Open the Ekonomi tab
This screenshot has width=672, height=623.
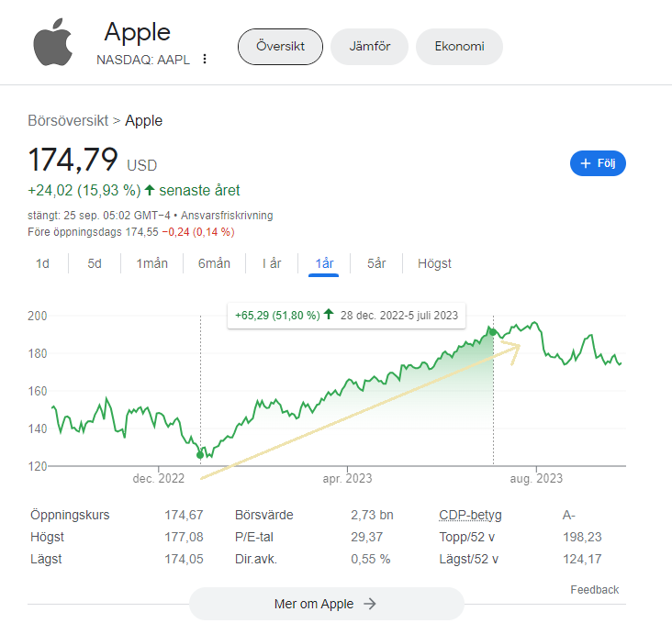click(x=459, y=47)
